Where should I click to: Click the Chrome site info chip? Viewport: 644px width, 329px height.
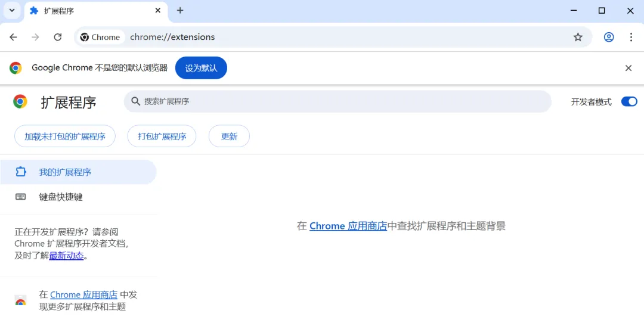[101, 38]
